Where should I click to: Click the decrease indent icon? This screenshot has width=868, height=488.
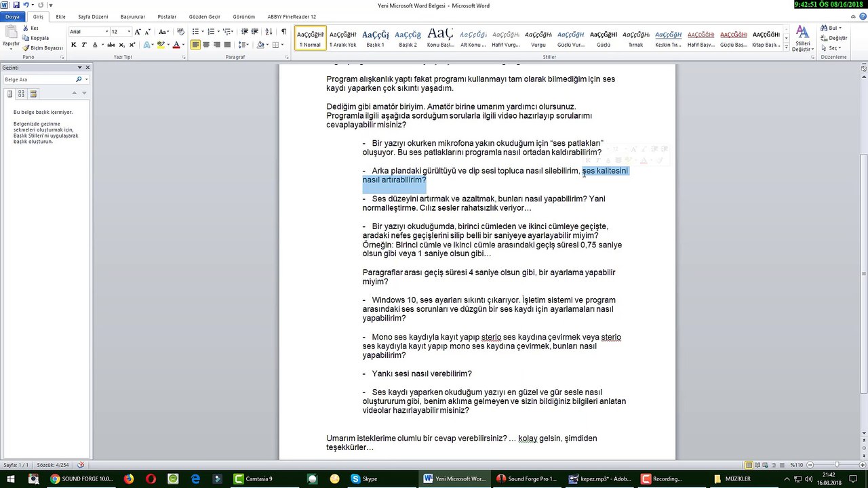pos(245,32)
